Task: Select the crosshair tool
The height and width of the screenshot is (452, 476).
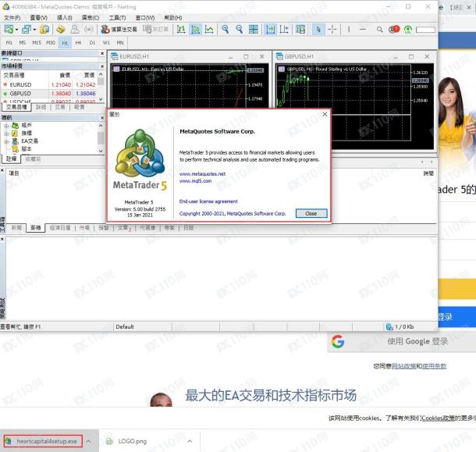Action: point(332,30)
